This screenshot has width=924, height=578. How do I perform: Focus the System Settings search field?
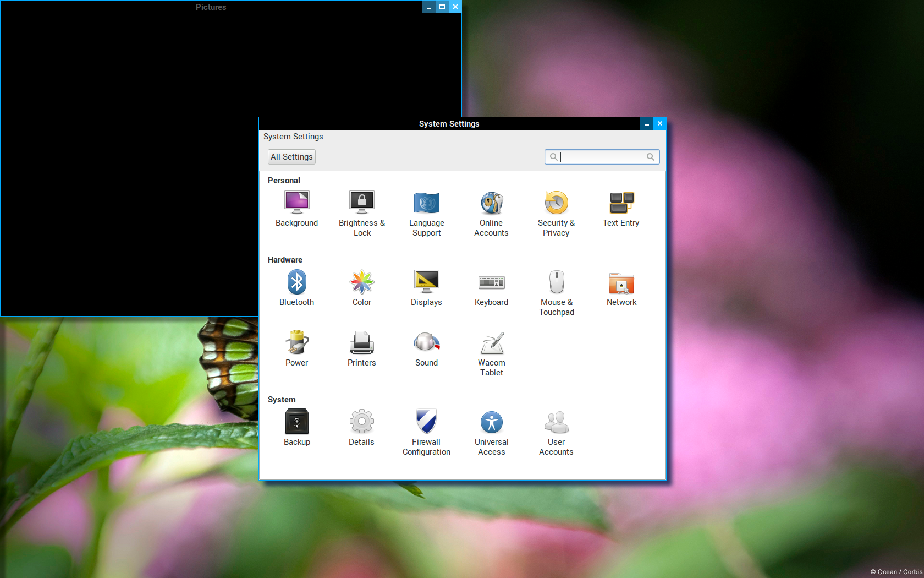602,157
